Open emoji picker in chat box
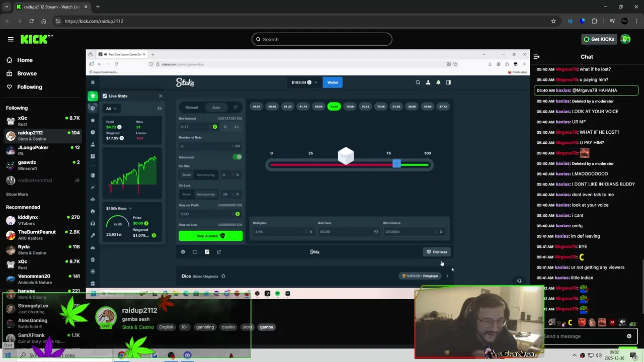The width and height of the screenshot is (644, 362). [629, 336]
